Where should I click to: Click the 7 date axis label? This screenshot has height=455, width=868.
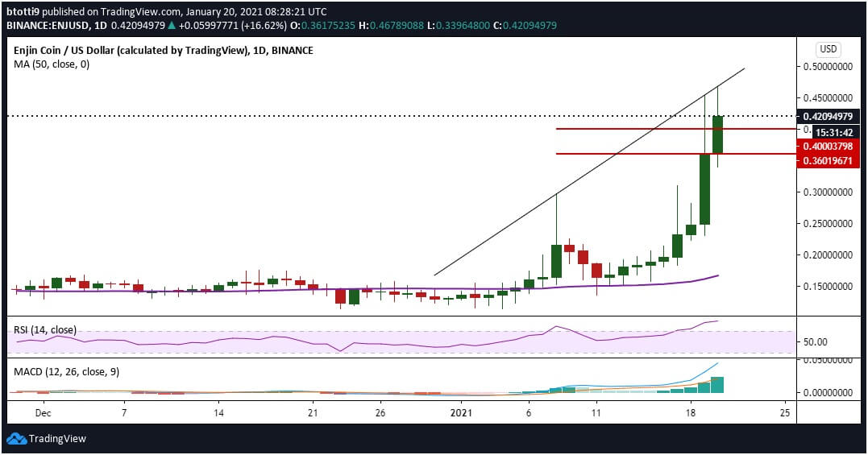coord(124,412)
